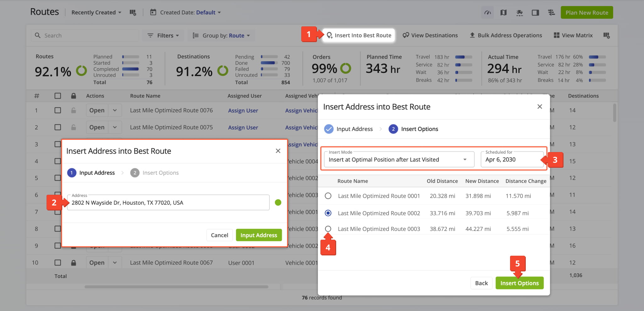Expand the Group by Route dropdown
The height and width of the screenshot is (311, 644).
tap(221, 35)
